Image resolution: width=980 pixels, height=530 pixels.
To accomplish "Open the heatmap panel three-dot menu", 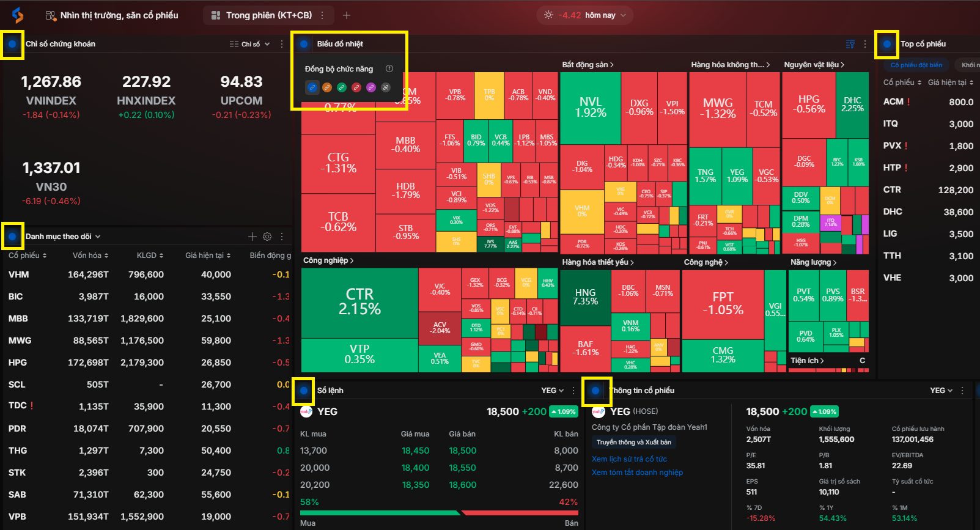I will (865, 44).
